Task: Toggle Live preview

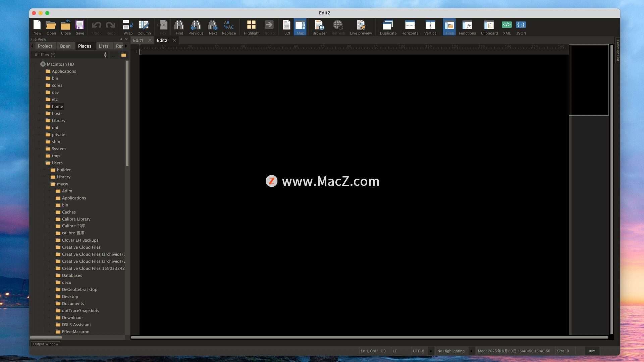Action: (x=361, y=27)
